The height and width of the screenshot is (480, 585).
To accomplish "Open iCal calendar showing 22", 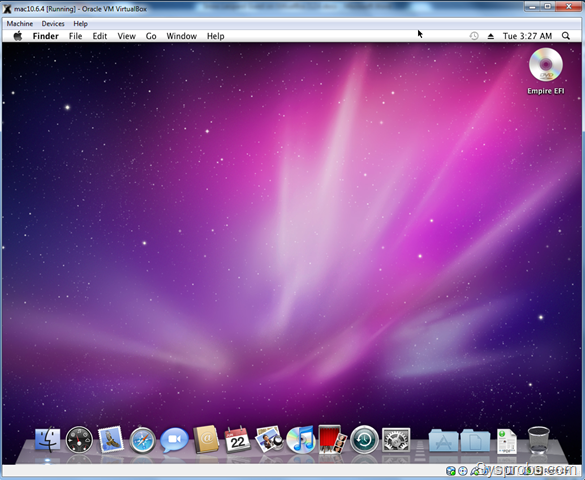I will (x=237, y=439).
